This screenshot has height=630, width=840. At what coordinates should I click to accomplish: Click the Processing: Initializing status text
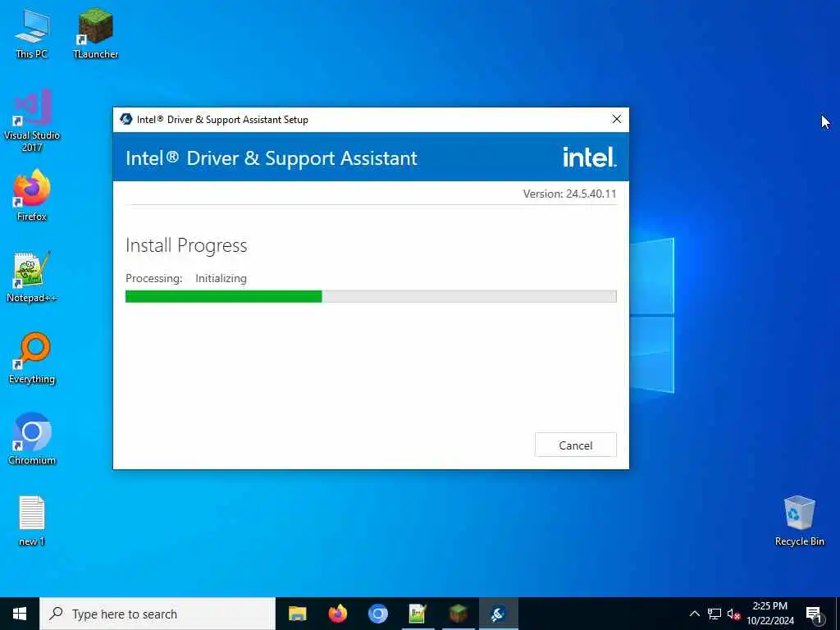(186, 279)
